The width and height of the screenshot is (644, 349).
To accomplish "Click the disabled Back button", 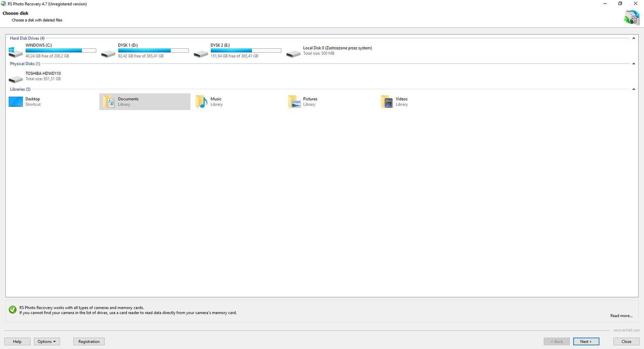I will [557, 342].
